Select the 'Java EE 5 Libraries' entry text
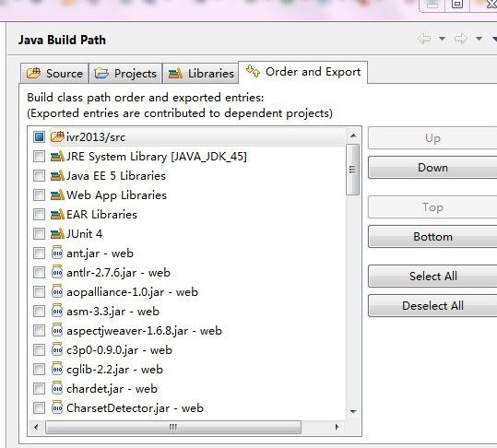This screenshot has width=497, height=448. click(116, 176)
